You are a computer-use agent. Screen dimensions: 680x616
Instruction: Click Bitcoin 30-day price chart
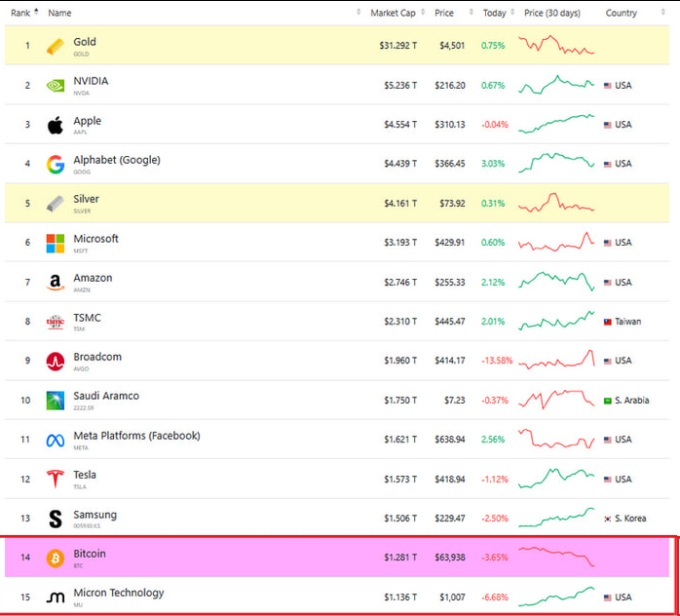click(556, 557)
